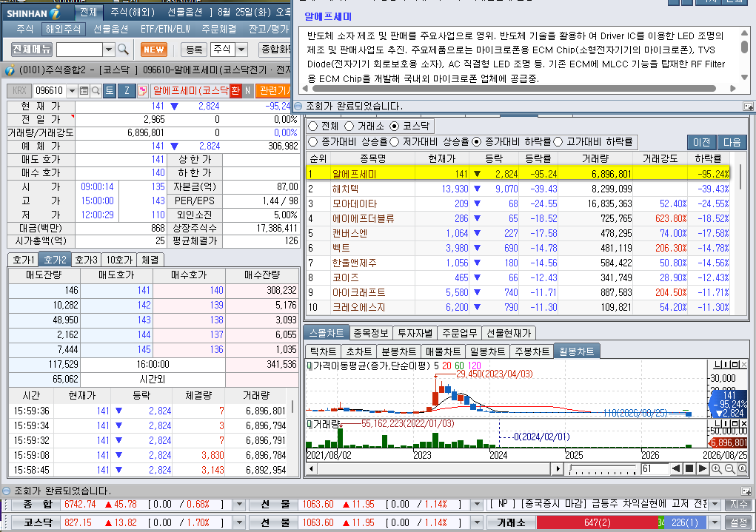Step chart backward with left triangle
Image resolution: width=756 pixels, height=532 pixels.
(677, 468)
